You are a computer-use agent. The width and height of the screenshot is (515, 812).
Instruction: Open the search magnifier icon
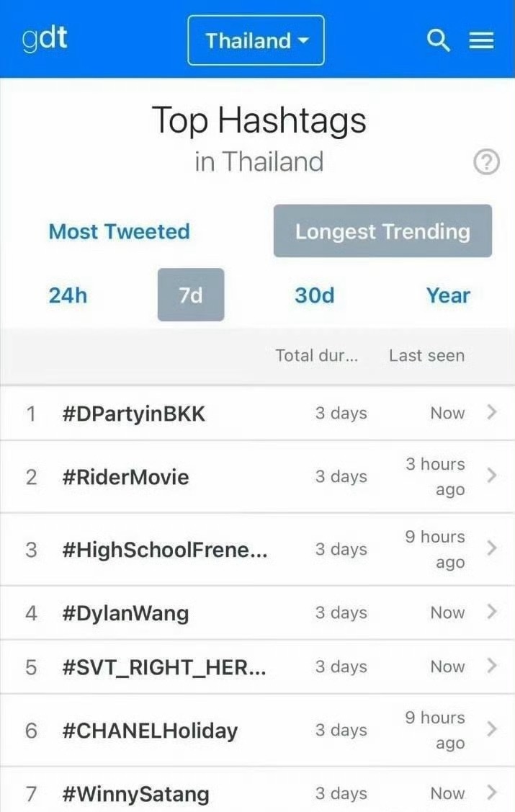pos(438,40)
